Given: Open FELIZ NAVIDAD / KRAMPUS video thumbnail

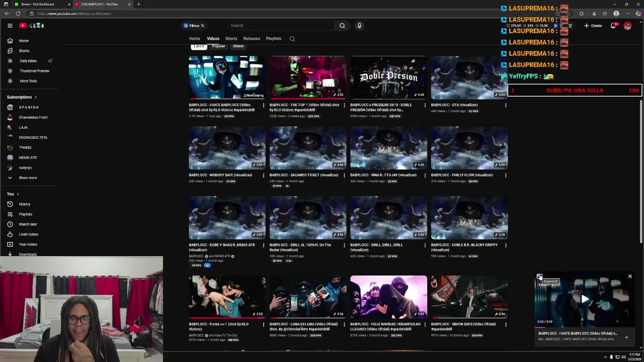Looking at the screenshot, I should coord(388,297).
